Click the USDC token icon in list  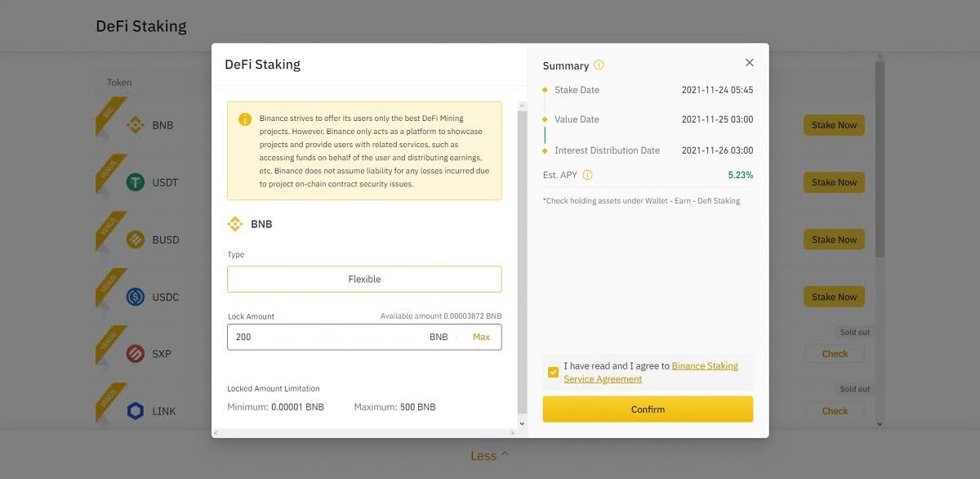(x=136, y=297)
